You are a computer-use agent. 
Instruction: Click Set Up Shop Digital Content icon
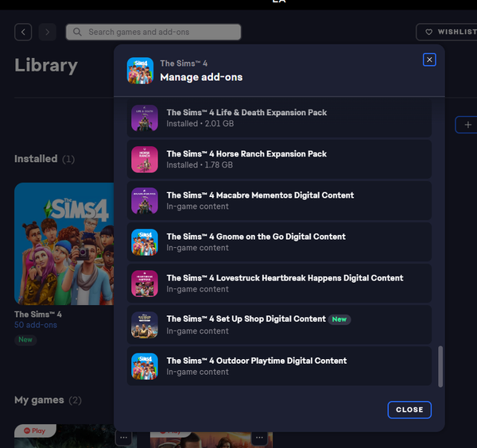point(145,325)
